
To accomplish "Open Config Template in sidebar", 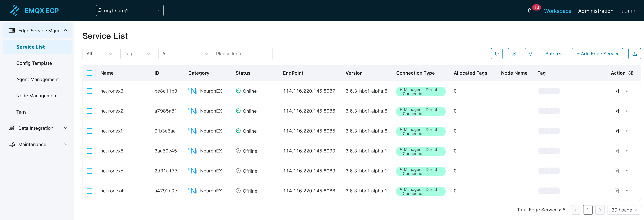I will [34, 63].
